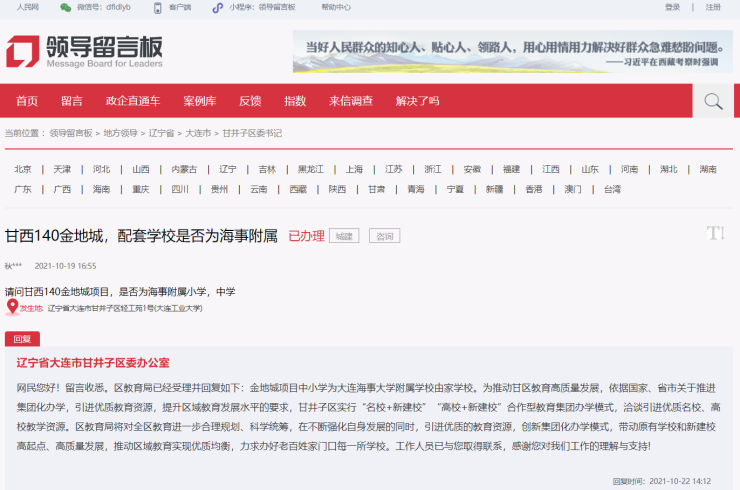This screenshot has height=490, width=740.
Task: Click the red location pin icon
Action: [13, 307]
